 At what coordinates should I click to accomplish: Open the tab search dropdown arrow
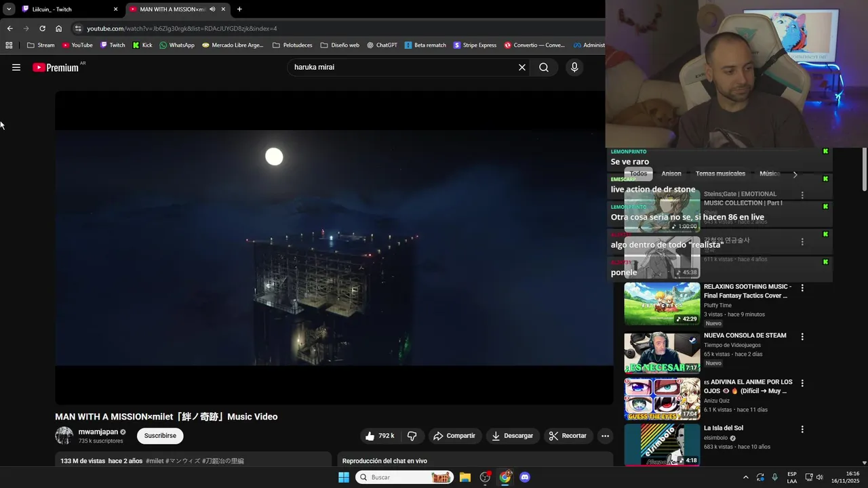[x=9, y=9]
